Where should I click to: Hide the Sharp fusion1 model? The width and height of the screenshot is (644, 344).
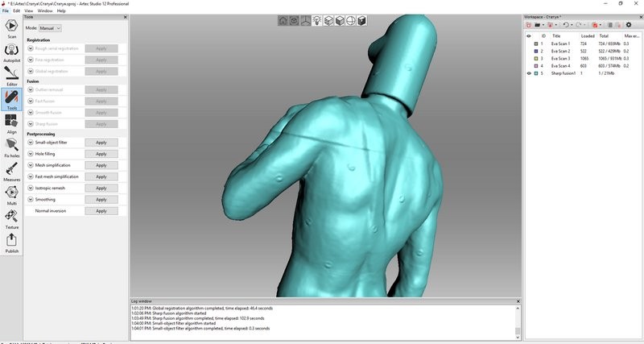529,73
